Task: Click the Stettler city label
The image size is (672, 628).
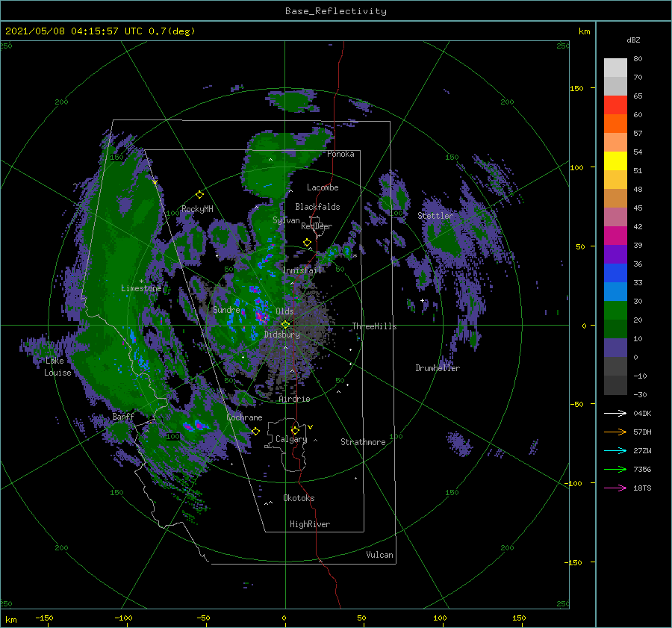Action: 435,216
